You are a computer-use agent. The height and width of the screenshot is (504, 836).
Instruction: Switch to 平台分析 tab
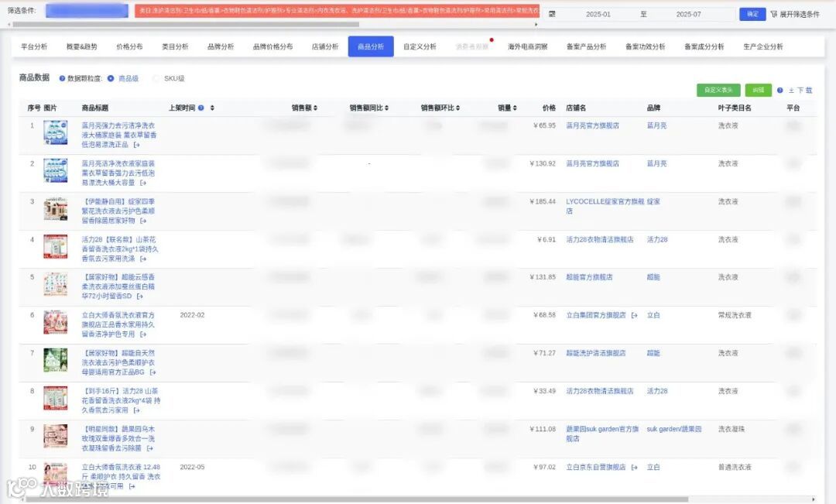pyautogui.click(x=34, y=47)
